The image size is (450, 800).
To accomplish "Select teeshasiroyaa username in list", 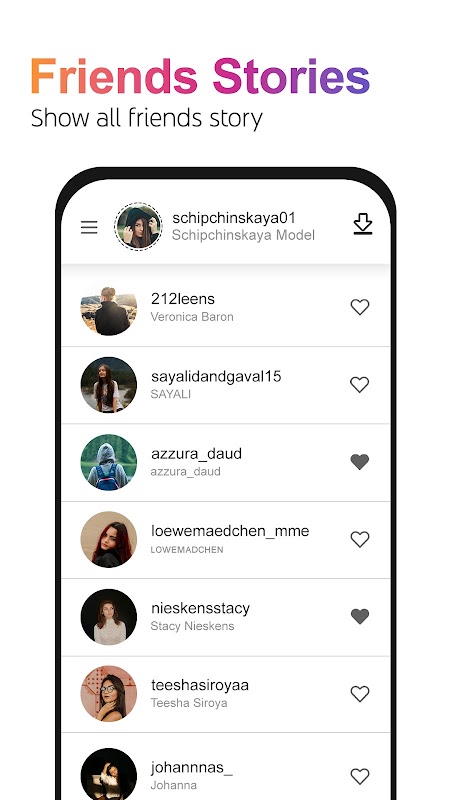I will pyautogui.click(x=200, y=685).
